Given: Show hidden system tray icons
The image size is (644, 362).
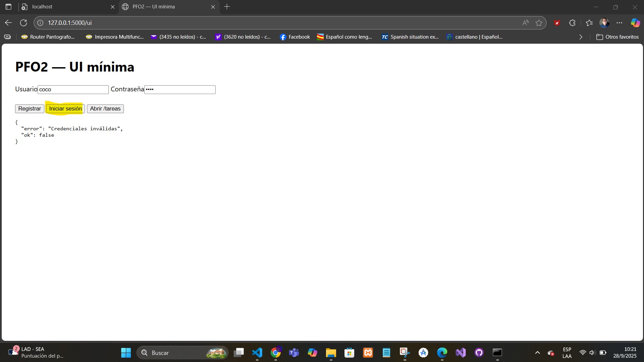Looking at the screenshot, I should (537, 353).
